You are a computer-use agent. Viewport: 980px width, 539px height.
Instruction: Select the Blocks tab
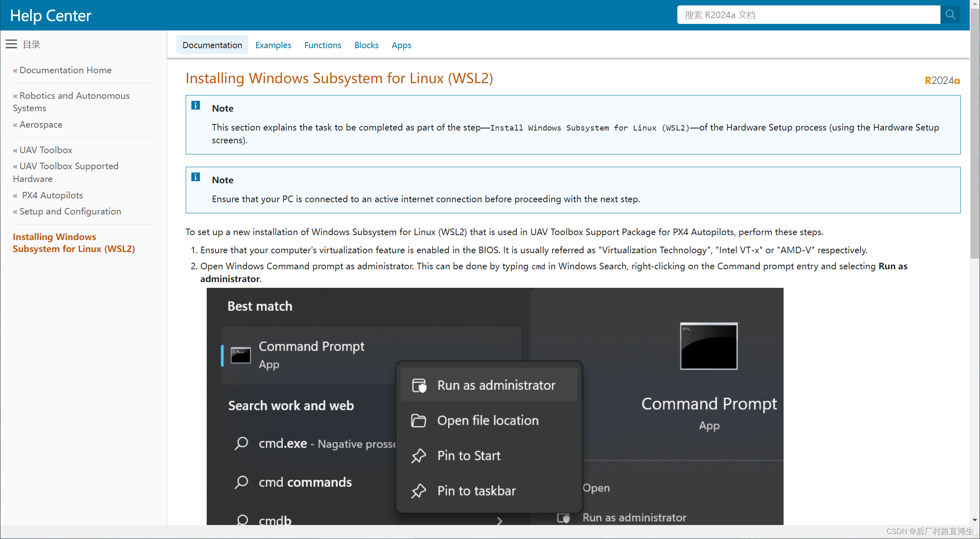click(x=366, y=45)
